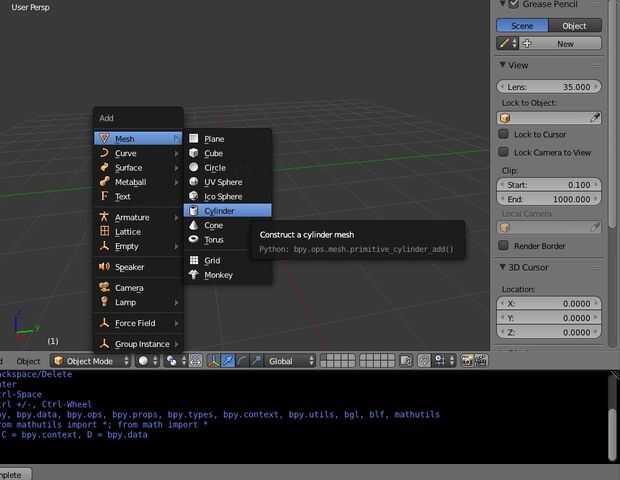Edit the 3D Cursor X location field
Viewport: 620px width, 480px height.
[x=549, y=303]
